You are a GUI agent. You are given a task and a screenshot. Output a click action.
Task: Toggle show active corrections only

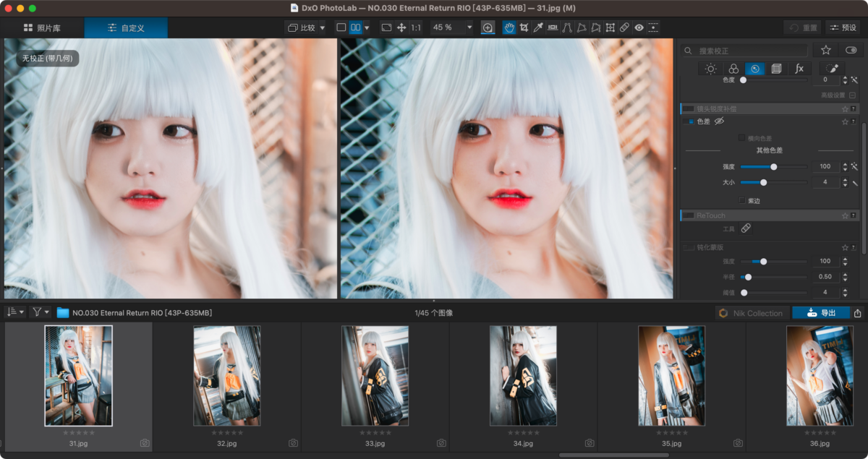pyautogui.click(x=851, y=50)
